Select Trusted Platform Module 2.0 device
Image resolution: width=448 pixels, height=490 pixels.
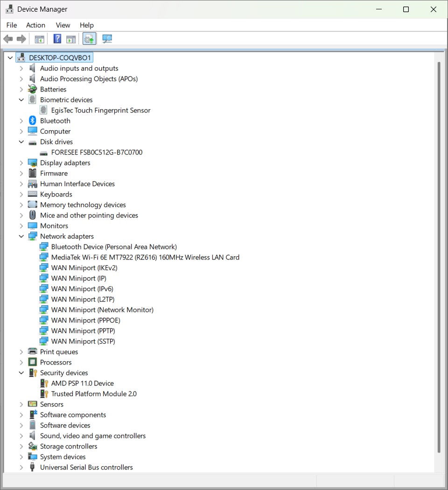click(x=93, y=394)
